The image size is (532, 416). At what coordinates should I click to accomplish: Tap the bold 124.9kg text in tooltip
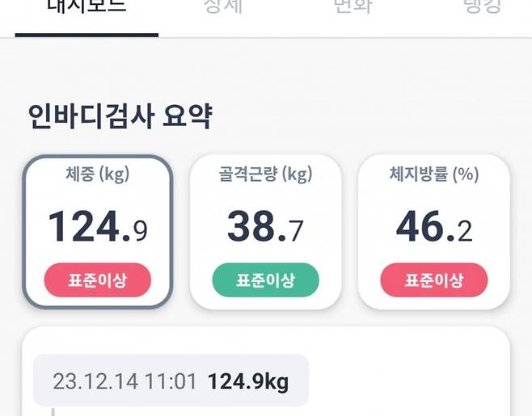tap(248, 380)
